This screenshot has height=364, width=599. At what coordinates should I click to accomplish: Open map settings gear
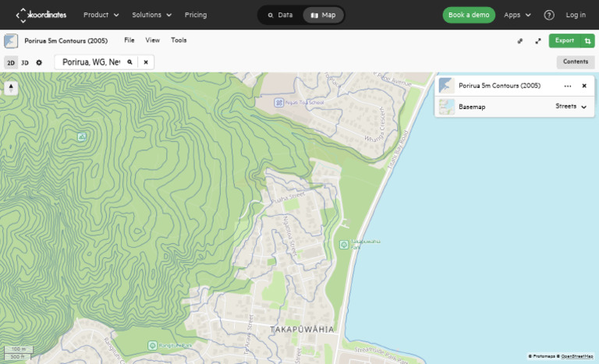[39, 62]
